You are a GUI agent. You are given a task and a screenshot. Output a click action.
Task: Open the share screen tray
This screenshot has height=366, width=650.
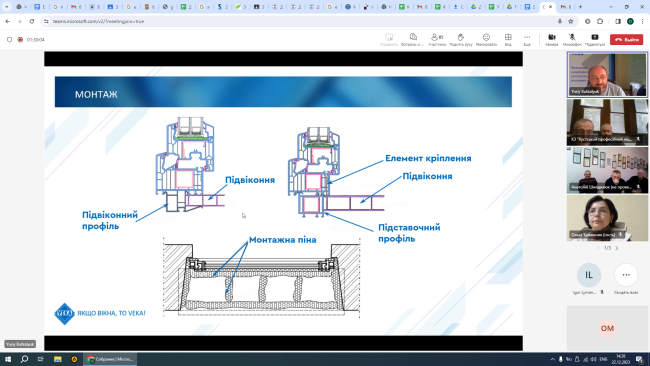coord(594,39)
